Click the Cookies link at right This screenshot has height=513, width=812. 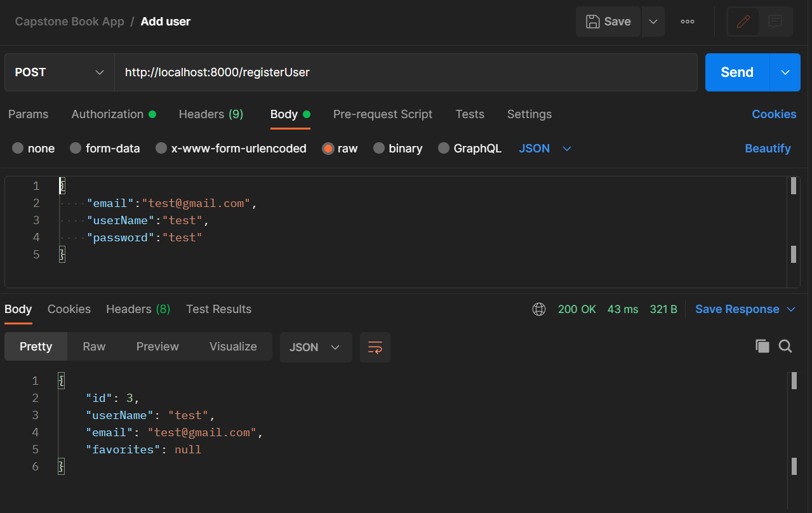pyautogui.click(x=774, y=114)
